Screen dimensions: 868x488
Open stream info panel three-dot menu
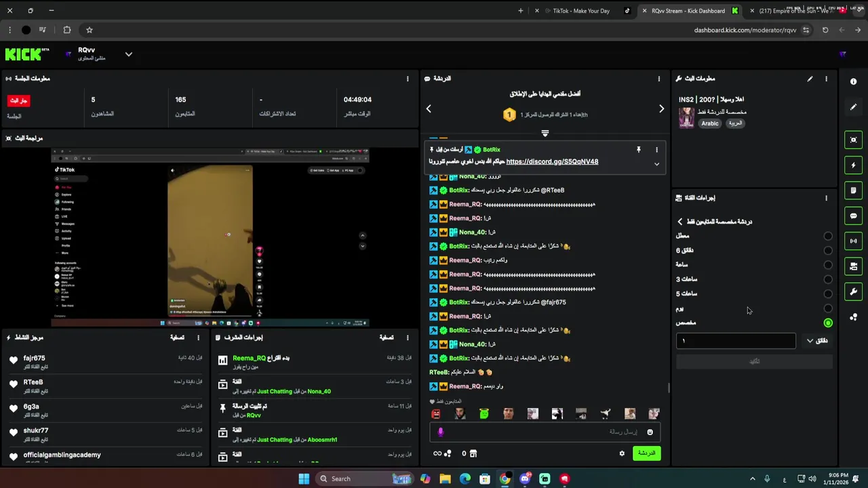[x=826, y=79]
